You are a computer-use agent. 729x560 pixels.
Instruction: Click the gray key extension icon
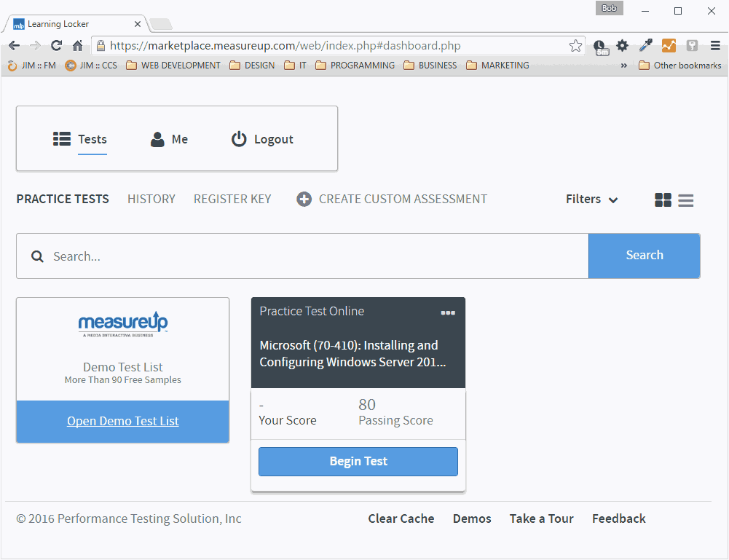[692, 46]
